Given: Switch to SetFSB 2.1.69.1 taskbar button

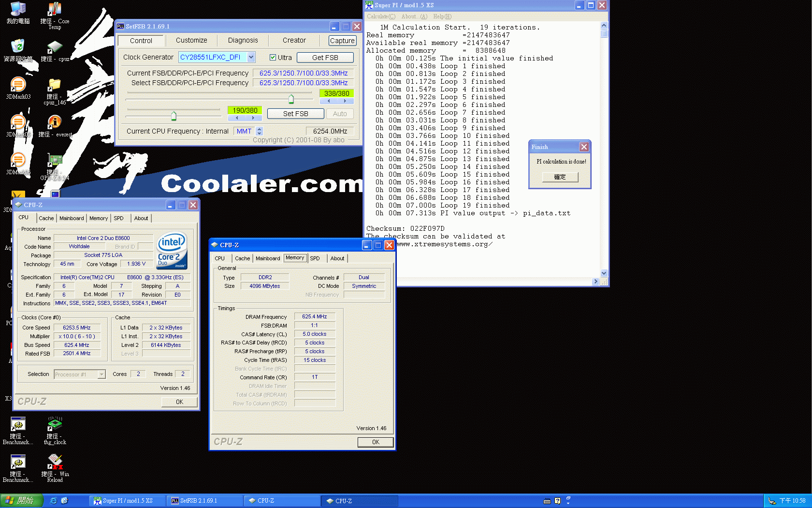Looking at the screenshot, I should (205, 501).
